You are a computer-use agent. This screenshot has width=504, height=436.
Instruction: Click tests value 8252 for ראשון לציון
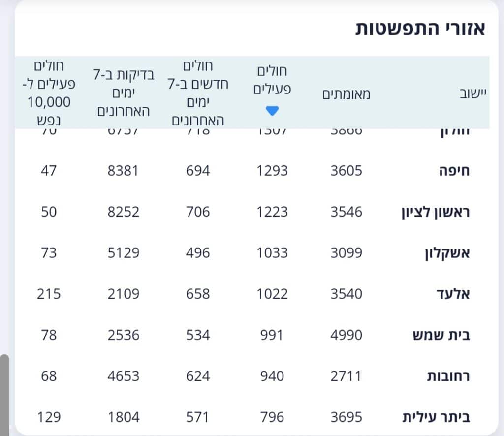point(124,212)
